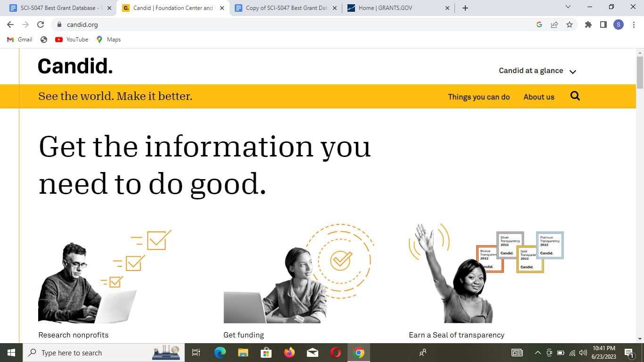The width and height of the screenshot is (644, 362).
Task: Open the Gmail bookmark
Action: point(20,40)
